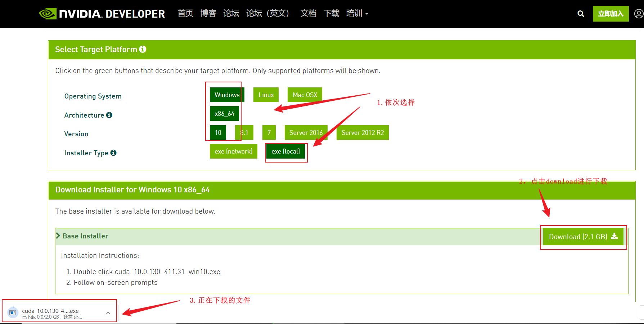Select exe (local) installer type
The image size is (644, 324).
click(x=286, y=151)
